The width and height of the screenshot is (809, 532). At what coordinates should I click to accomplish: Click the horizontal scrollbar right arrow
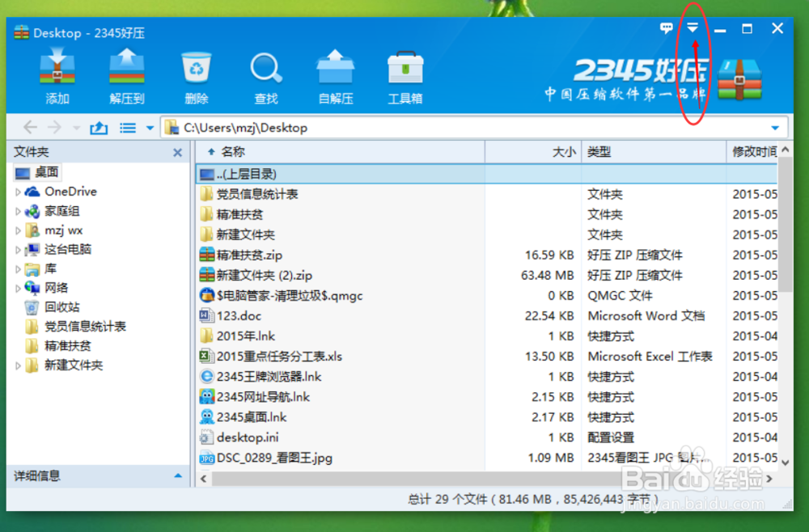click(x=769, y=479)
